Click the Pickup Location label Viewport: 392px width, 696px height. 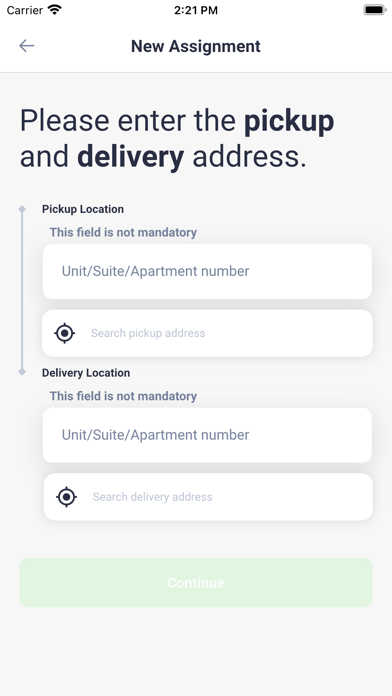pos(83,209)
